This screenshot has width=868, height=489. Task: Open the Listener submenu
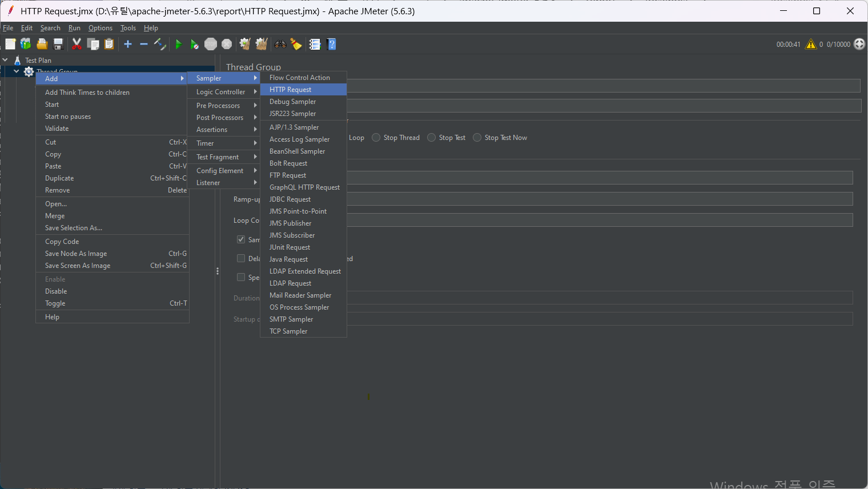coord(224,183)
